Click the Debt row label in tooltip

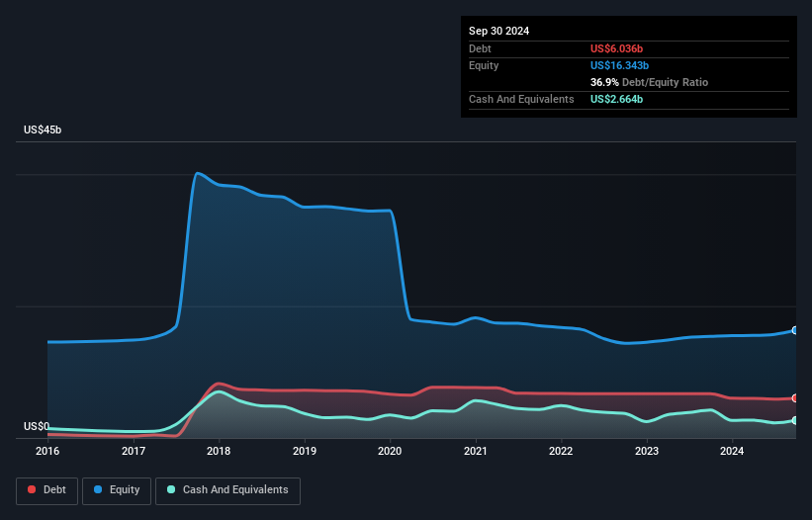pyautogui.click(x=480, y=48)
